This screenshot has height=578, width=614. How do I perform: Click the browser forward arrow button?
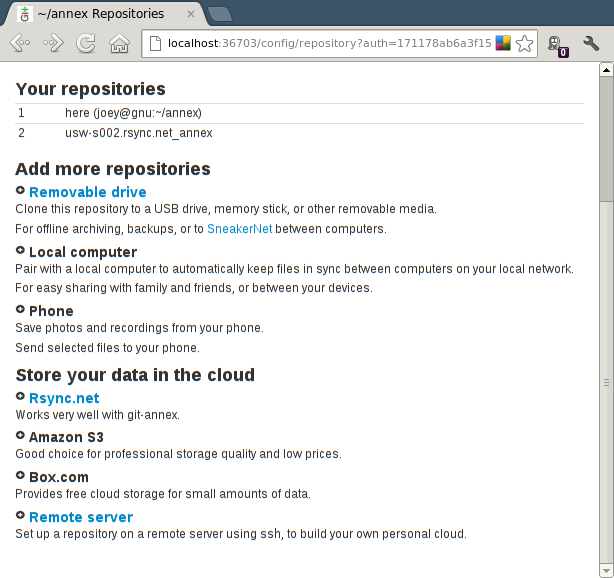point(53,43)
